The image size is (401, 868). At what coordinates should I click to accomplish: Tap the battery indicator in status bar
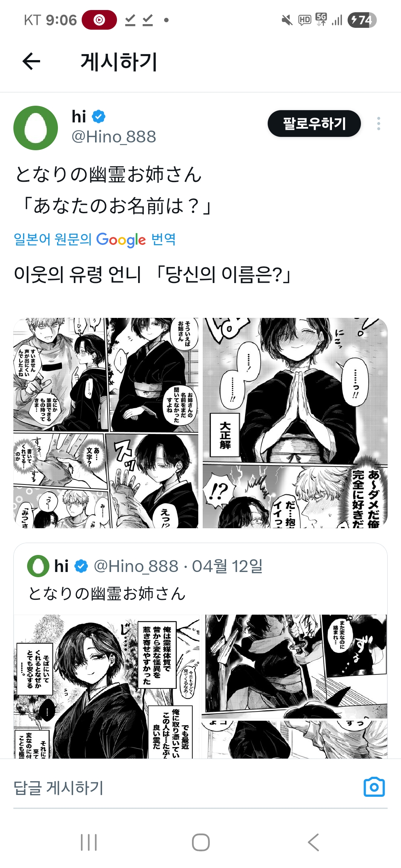click(362, 20)
